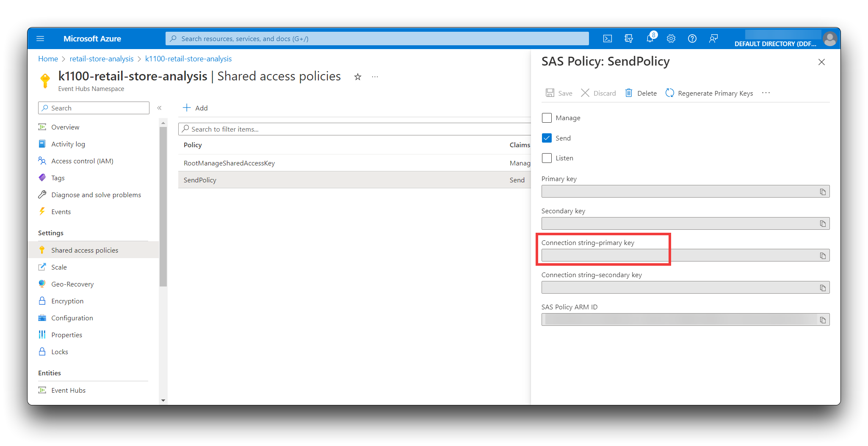The image size is (868, 446).
Task: Open Cloud Shell from the top bar
Action: click(608, 39)
